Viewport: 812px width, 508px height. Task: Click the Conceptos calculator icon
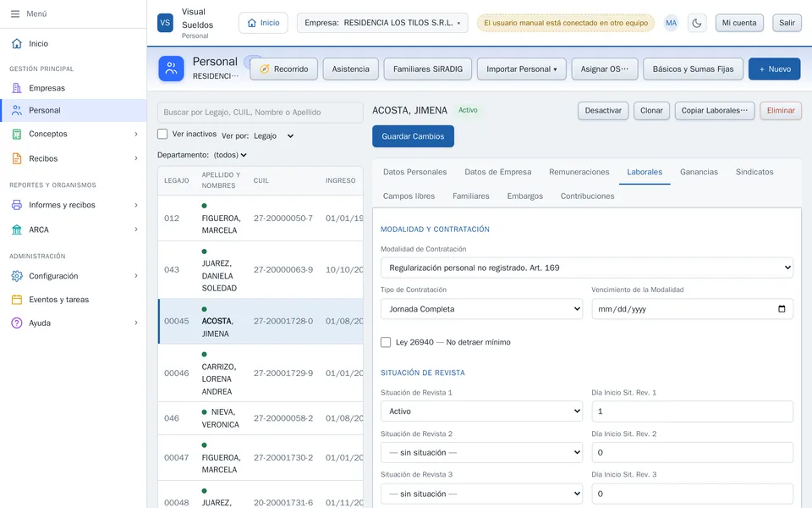tap(17, 134)
